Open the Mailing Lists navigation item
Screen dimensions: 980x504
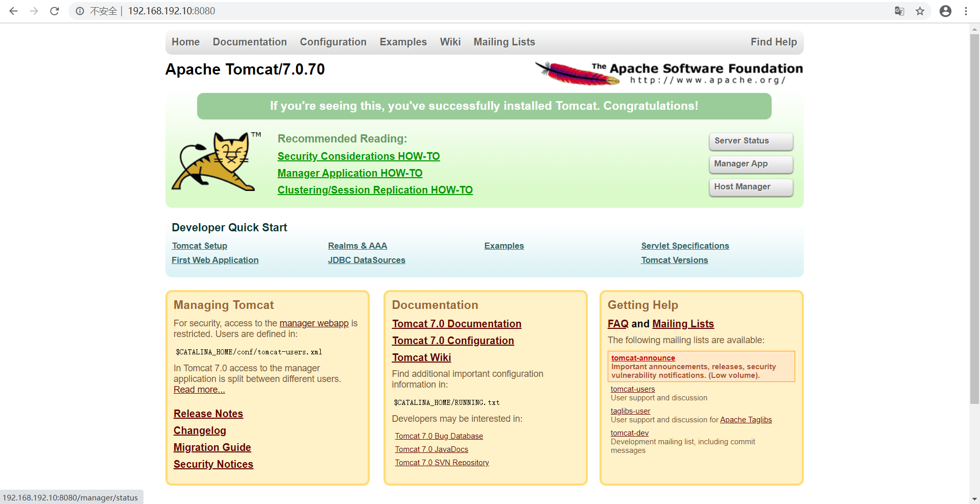tap(504, 42)
